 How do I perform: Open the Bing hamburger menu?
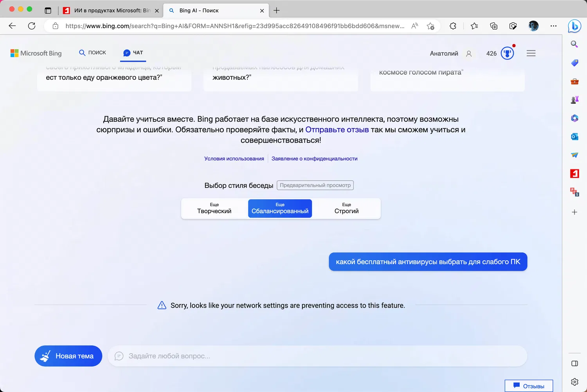tap(531, 53)
